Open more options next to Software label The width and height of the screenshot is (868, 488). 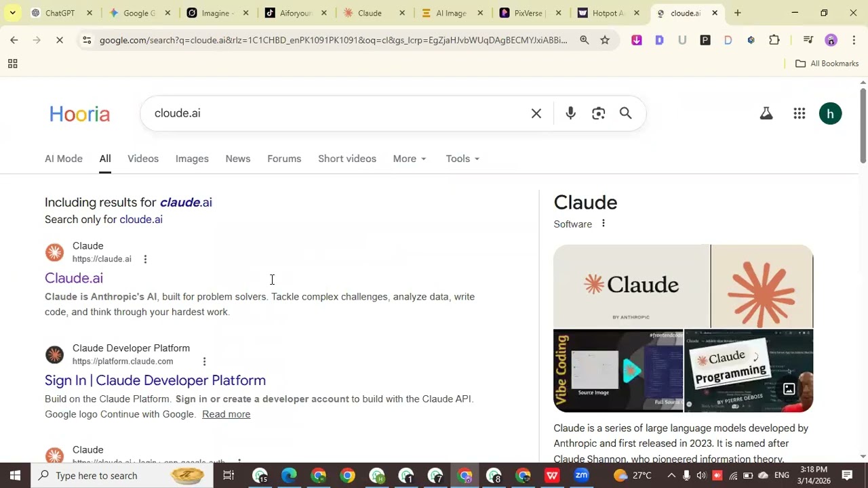point(604,224)
